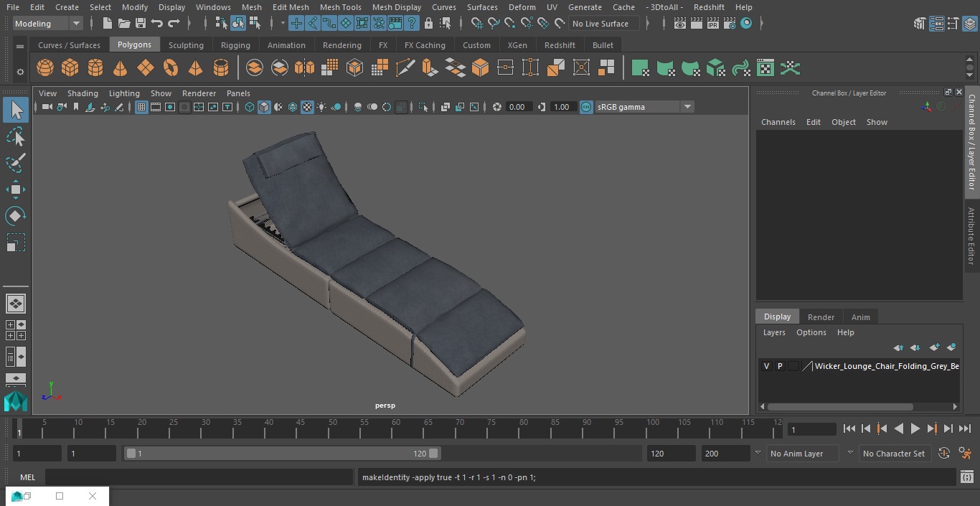Click the UV checker pattern shelf icon
This screenshot has width=980, height=506.
(765, 68)
